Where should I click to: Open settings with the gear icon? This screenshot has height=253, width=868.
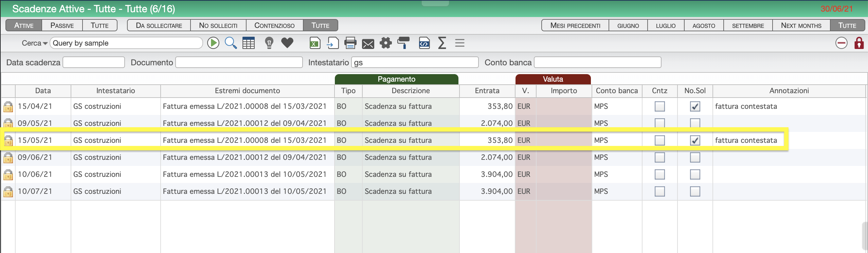point(385,43)
